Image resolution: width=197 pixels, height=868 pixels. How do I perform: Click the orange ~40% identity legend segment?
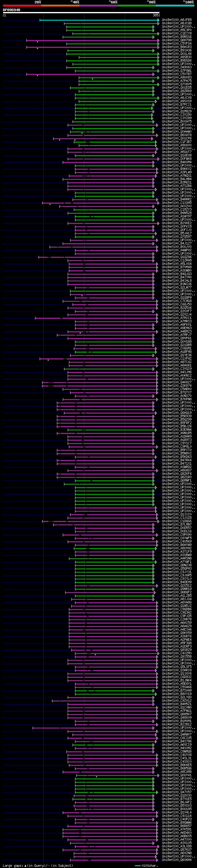(60, 6)
